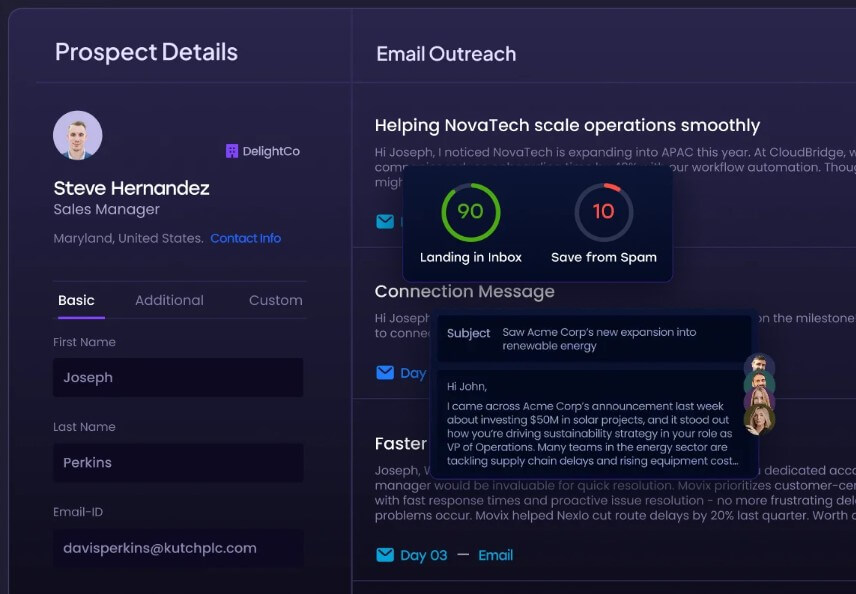Screen dimensions: 856x594
Task: Click the Save from Spam label
Action: (604, 257)
